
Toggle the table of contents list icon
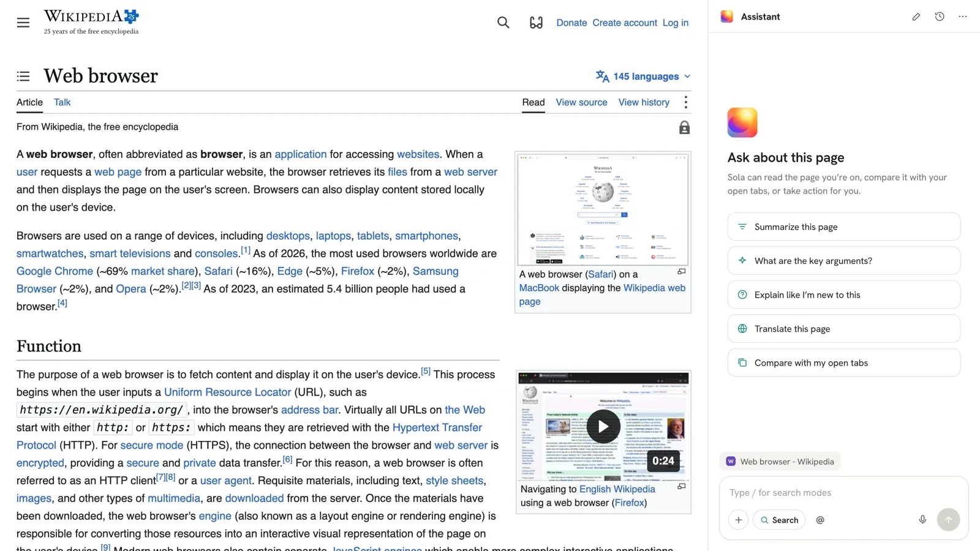(23, 76)
